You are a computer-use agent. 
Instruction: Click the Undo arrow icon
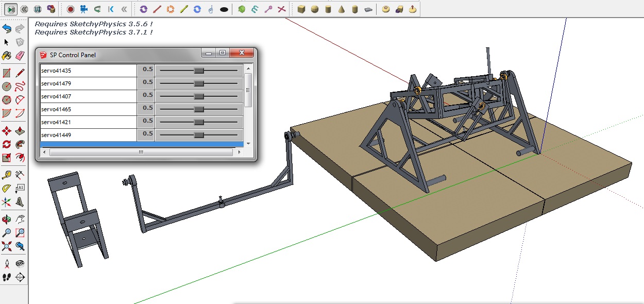point(7,28)
